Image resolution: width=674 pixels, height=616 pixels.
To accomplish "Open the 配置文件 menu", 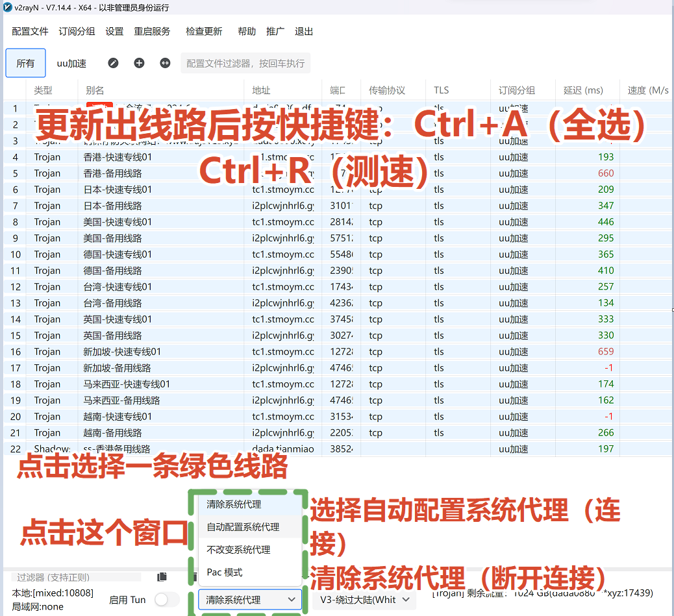I will point(30,31).
